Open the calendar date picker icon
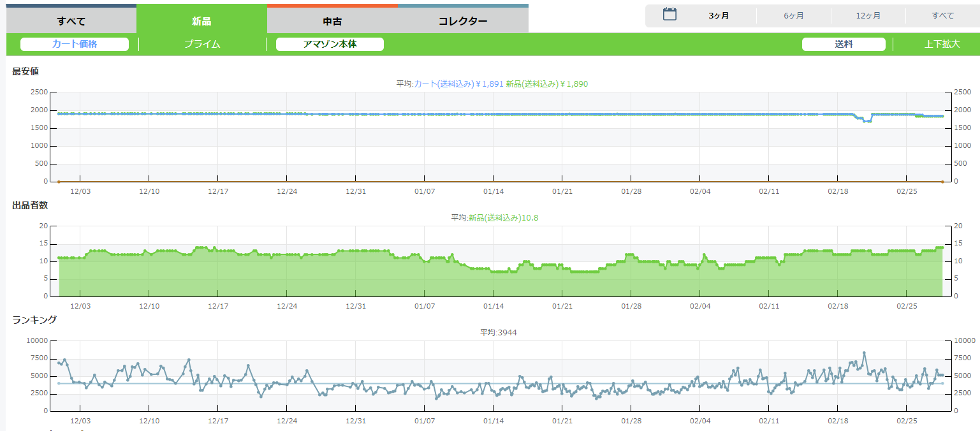This screenshot has height=431, width=980. 669,15
